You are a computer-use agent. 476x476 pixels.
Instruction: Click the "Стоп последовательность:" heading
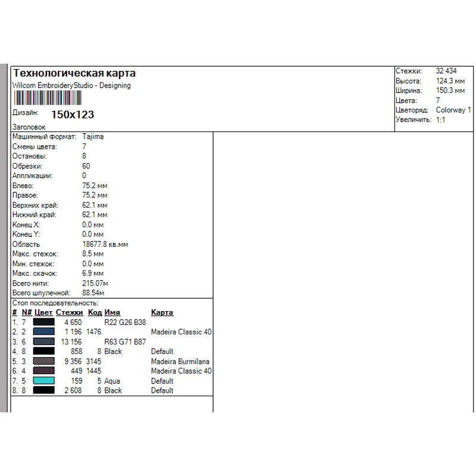(55, 303)
